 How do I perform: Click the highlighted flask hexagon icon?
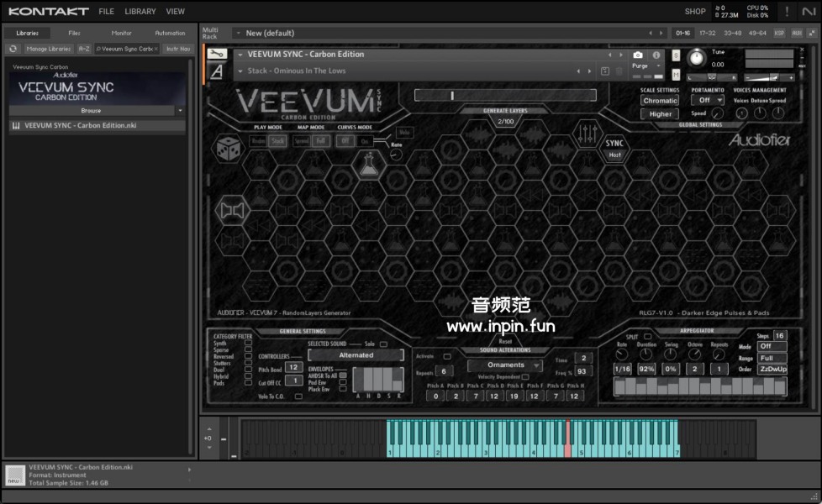(368, 165)
